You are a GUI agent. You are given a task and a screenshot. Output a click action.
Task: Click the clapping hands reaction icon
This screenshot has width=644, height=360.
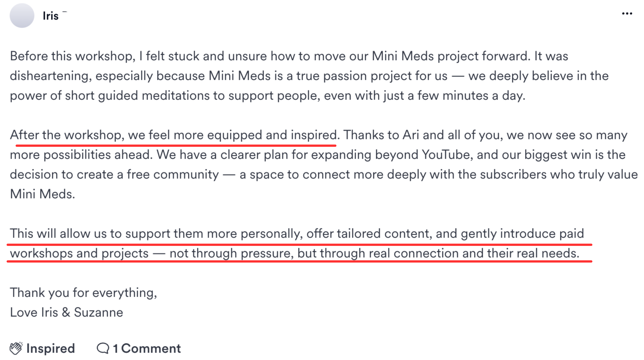tap(16, 348)
